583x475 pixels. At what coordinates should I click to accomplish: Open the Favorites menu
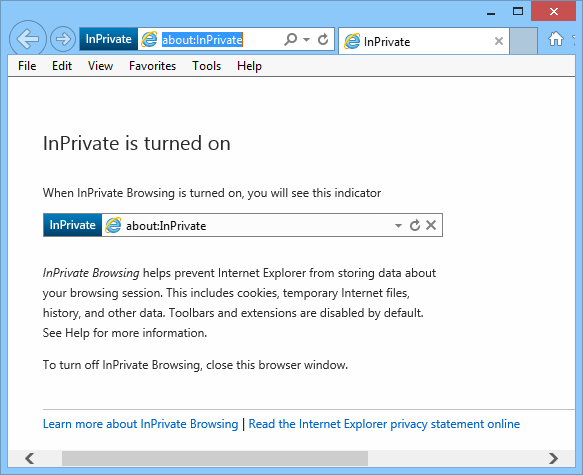152,66
